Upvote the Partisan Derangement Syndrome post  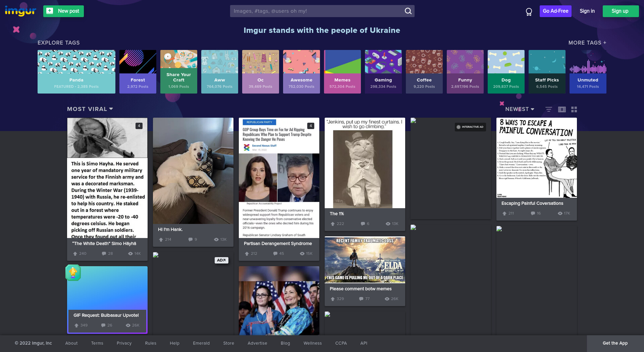coord(247,254)
